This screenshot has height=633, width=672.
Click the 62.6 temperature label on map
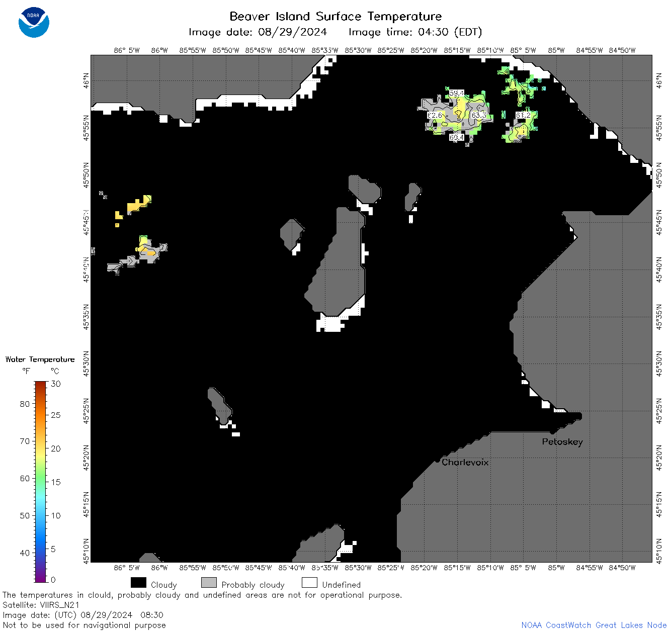435,115
